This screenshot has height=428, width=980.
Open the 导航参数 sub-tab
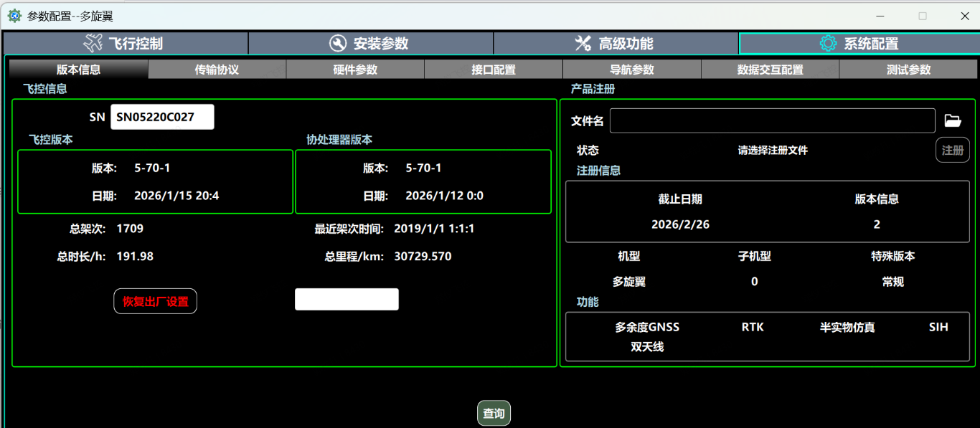pos(632,70)
